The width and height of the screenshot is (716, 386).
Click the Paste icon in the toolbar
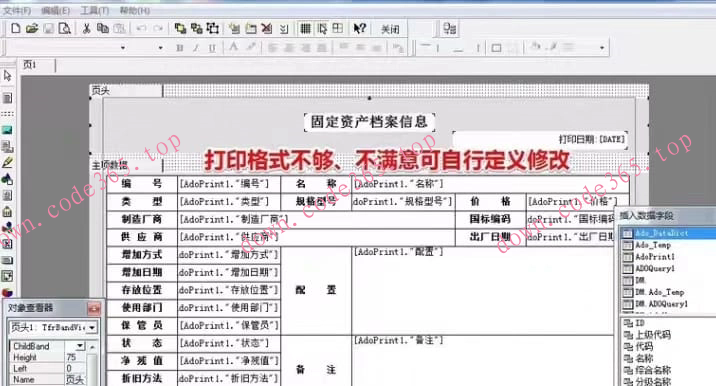tap(119, 28)
